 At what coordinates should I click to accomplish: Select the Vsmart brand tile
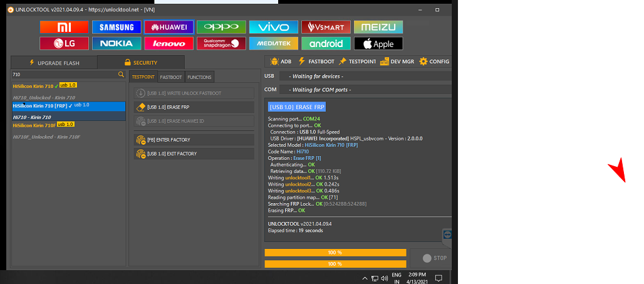point(326,27)
